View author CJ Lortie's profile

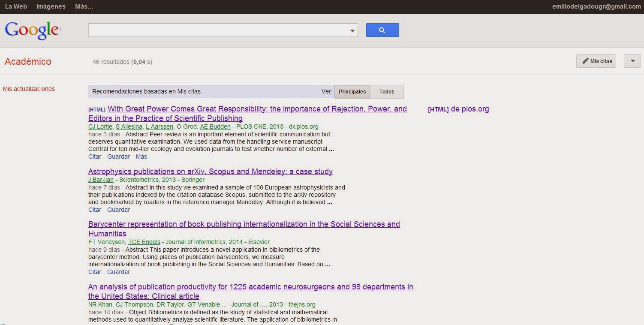(x=100, y=126)
